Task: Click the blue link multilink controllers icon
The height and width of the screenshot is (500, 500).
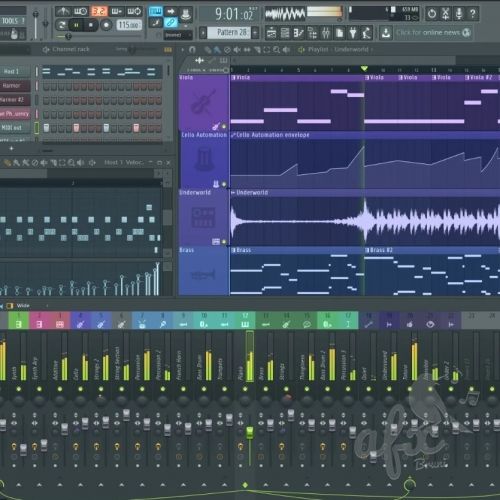Action: pos(171,23)
